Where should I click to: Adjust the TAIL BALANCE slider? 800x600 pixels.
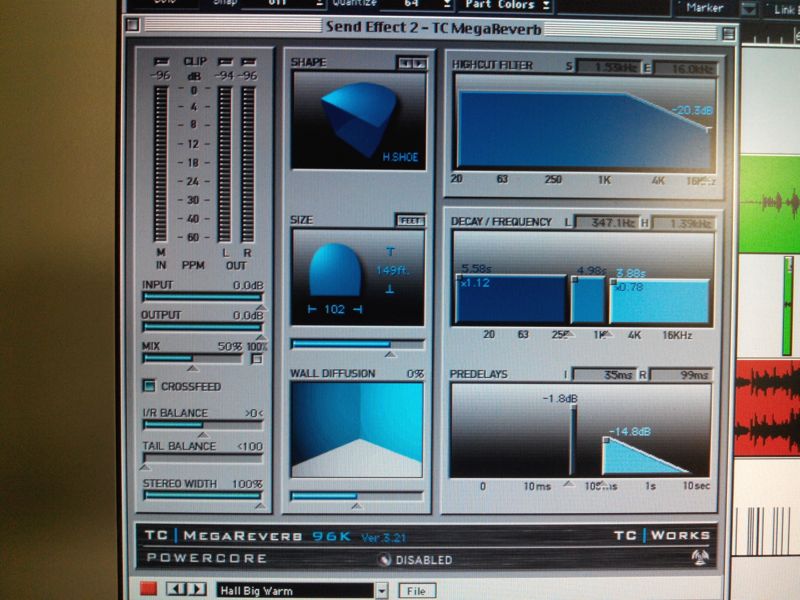click(x=203, y=458)
